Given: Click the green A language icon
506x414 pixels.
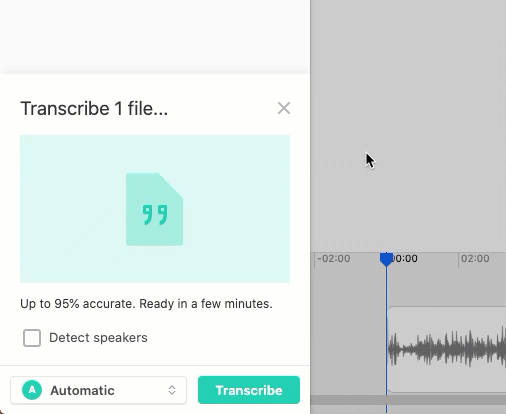Looking at the screenshot, I should [32, 390].
